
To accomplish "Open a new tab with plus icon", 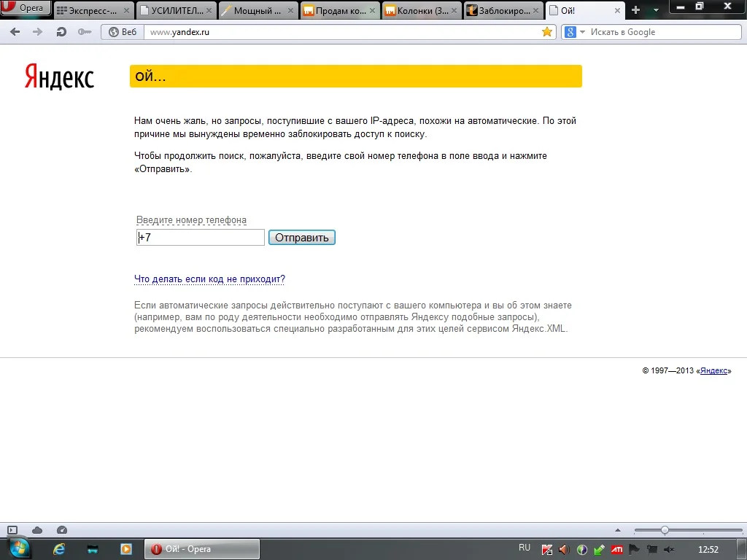I will pos(635,10).
